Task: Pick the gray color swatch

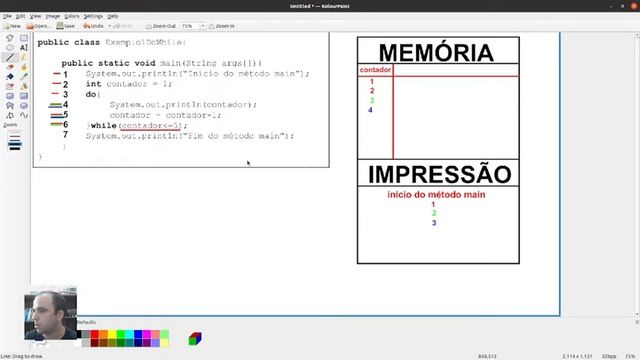Action: point(86,335)
